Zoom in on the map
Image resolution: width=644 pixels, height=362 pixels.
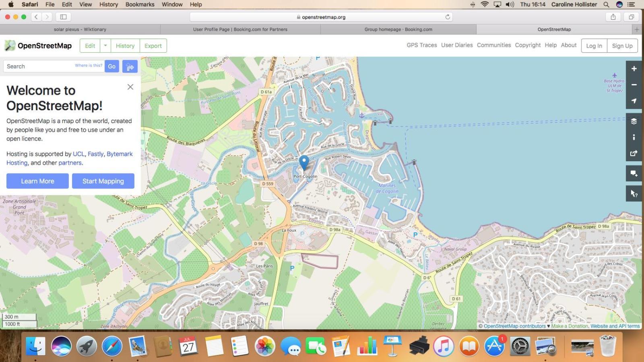click(634, 69)
